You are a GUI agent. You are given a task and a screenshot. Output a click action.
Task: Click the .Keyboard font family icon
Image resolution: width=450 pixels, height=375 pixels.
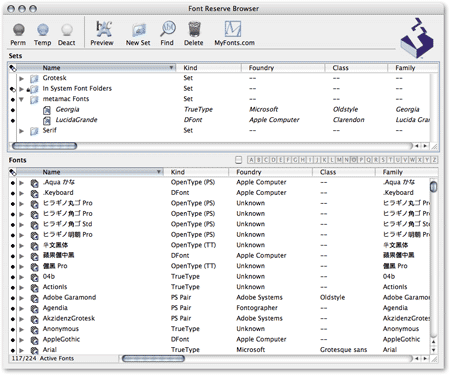coord(34,193)
